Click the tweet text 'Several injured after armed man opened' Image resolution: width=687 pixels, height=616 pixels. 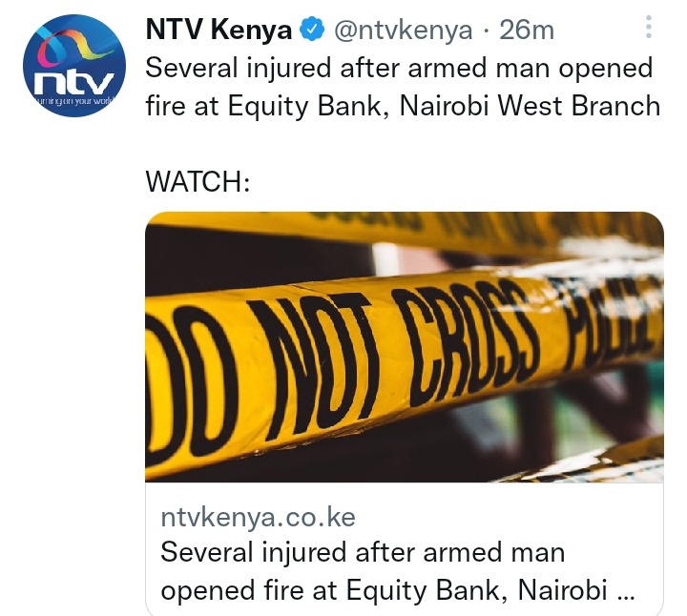click(399, 69)
